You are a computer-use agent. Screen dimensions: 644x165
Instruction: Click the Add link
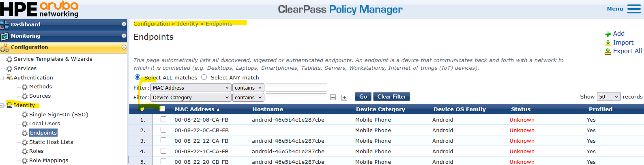tap(618, 34)
